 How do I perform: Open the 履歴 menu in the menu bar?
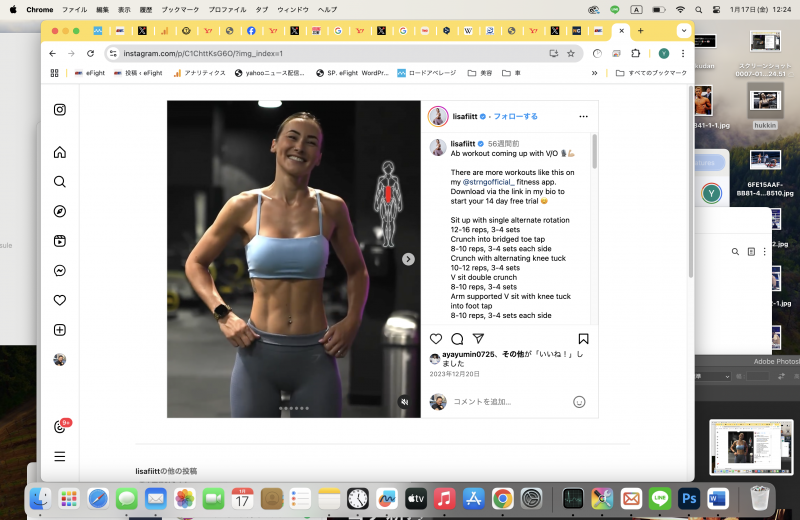146,9
